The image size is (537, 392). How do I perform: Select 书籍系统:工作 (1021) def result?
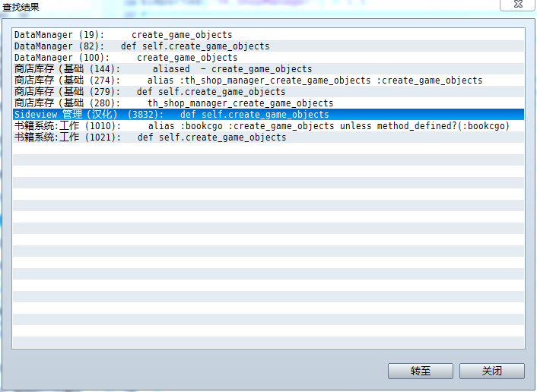point(268,138)
